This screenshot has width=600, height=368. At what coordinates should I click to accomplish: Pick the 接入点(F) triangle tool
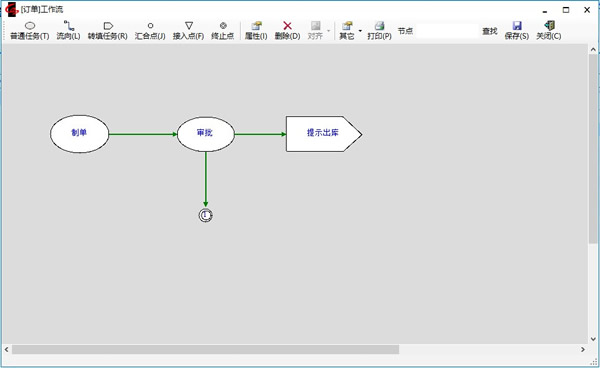[188, 31]
